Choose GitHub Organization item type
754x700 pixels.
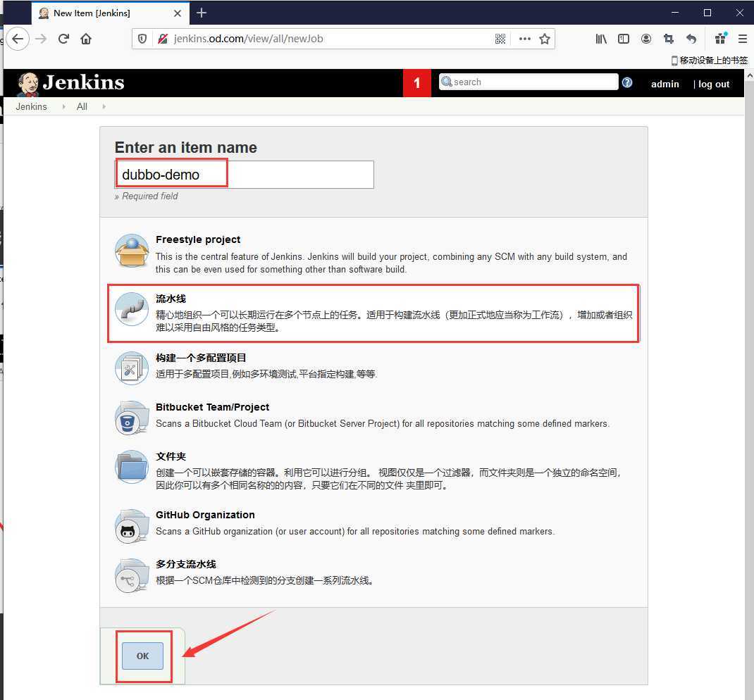tap(373, 524)
